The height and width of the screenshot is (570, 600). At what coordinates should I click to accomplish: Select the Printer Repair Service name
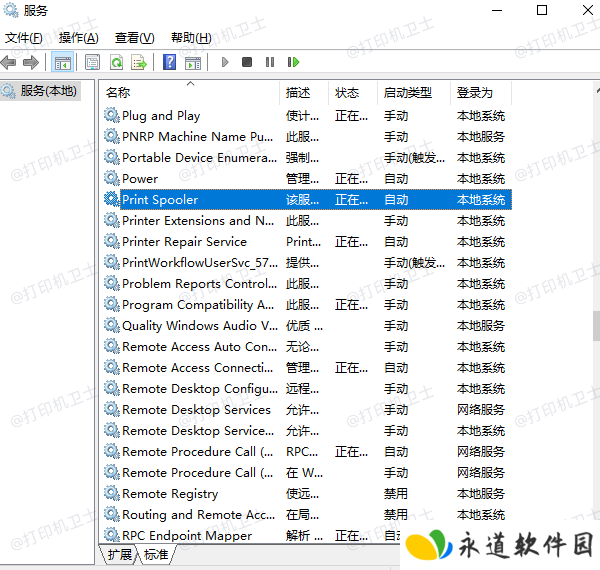184,242
